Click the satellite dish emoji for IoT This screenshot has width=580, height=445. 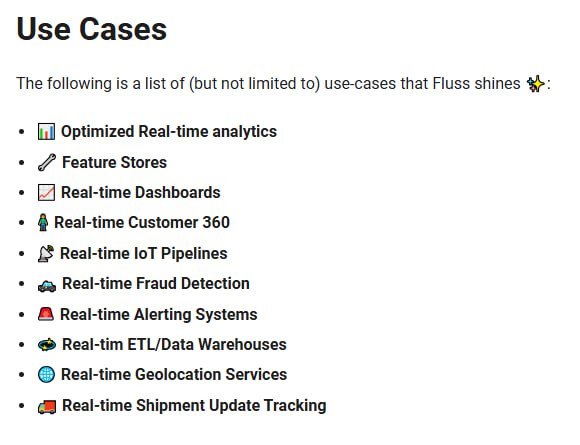46,254
